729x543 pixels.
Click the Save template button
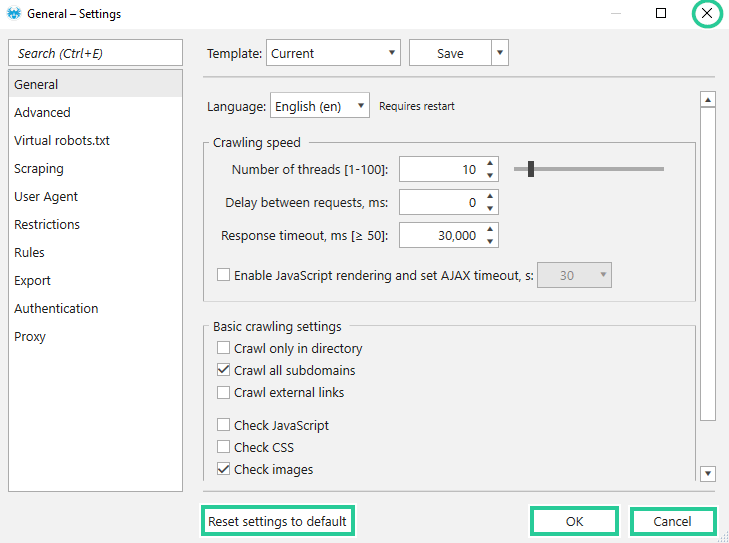(x=450, y=53)
